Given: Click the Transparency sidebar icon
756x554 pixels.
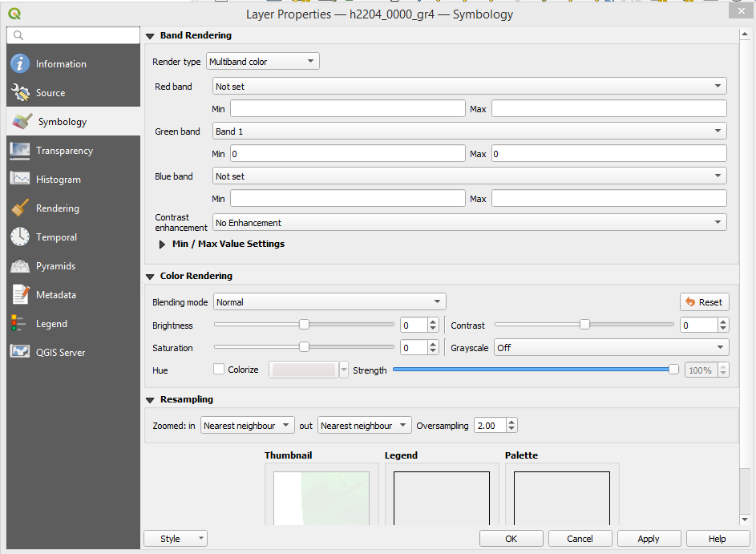Looking at the screenshot, I should pos(20,151).
